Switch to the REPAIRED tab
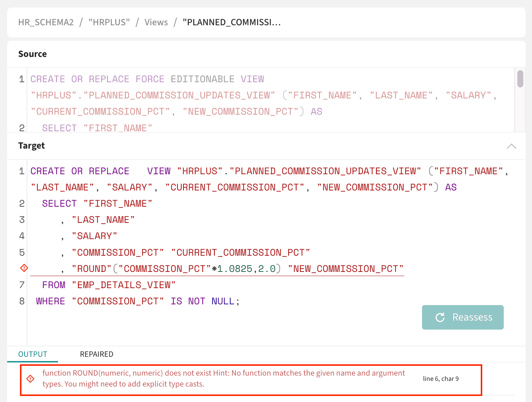This screenshot has width=532, height=402. (x=96, y=354)
